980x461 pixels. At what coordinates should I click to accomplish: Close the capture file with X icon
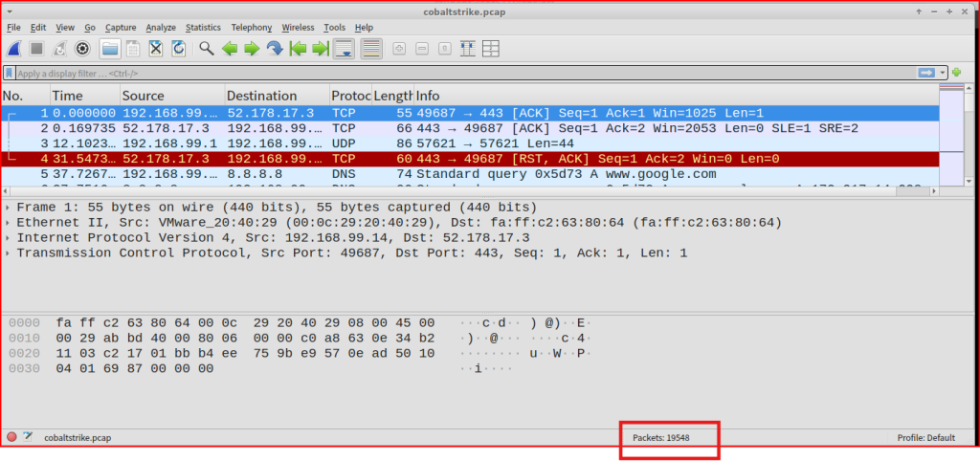coord(155,49)
